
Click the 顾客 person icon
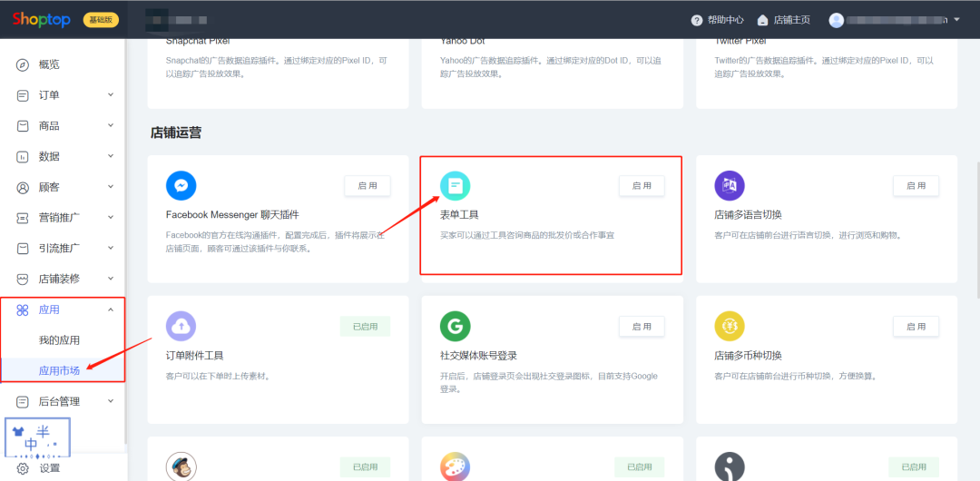23,187
